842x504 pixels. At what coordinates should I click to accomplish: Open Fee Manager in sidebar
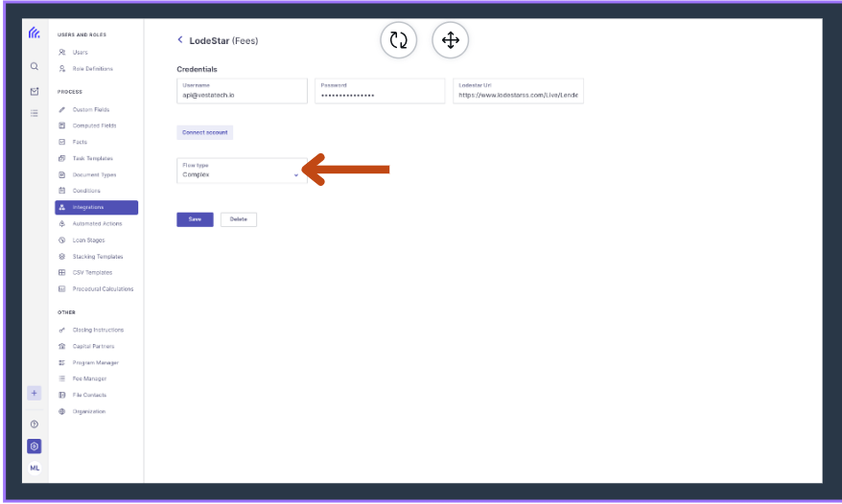click(89, 378)
